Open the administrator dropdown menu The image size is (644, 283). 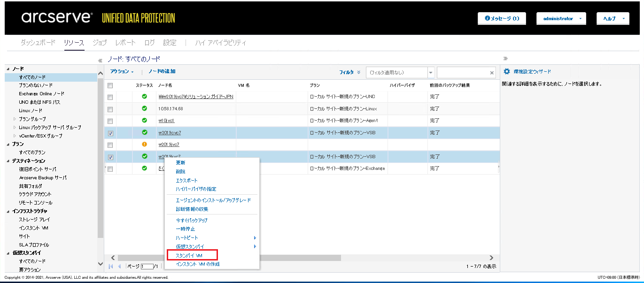[561, 18]
